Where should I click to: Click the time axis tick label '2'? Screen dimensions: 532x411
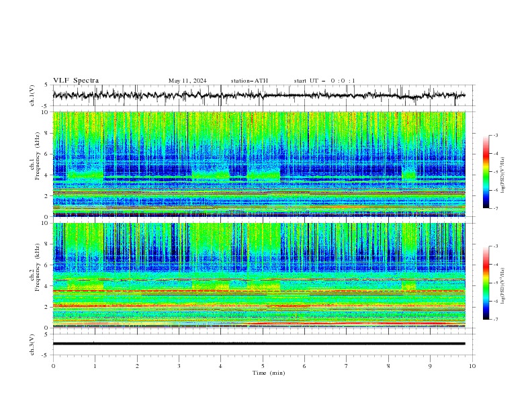(x=137, y=366)
